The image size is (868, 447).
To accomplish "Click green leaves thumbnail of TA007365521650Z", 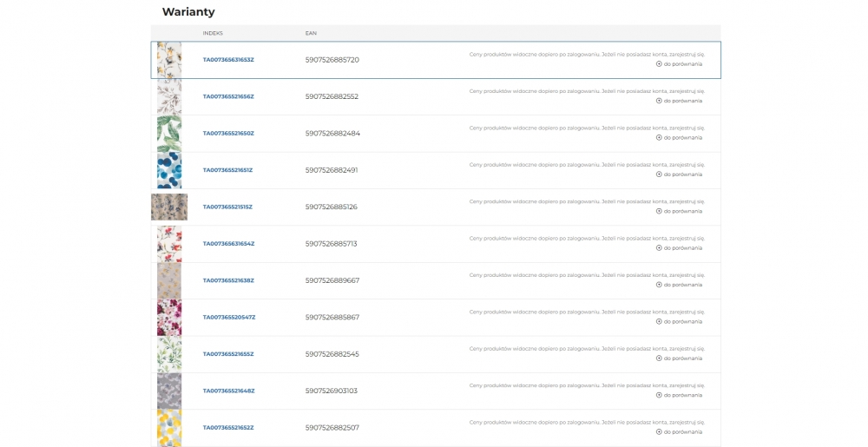I will [x=169, y=134].
